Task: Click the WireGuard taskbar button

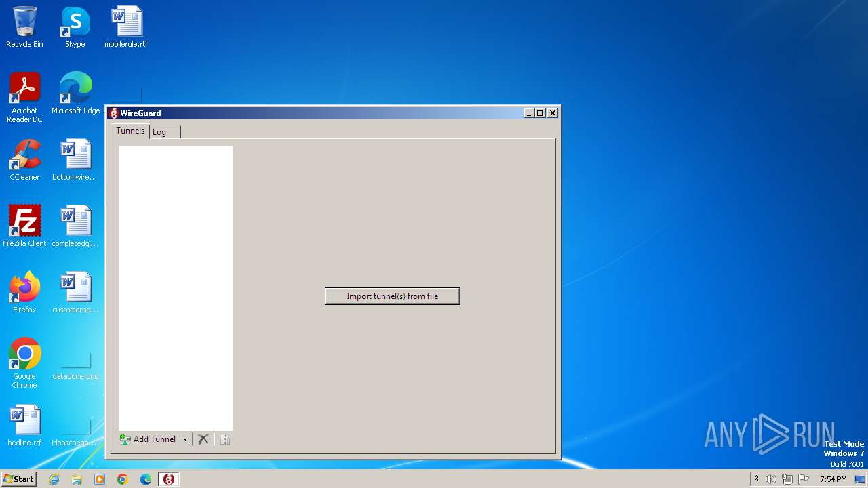Action: 169,479
